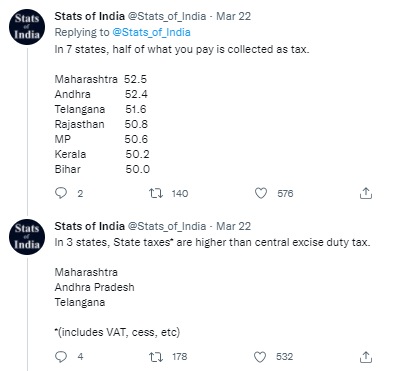Screen dimensions: 395x371
Task: Retweet the tweet with 178 retweets
Action: [x=156, y=357]
